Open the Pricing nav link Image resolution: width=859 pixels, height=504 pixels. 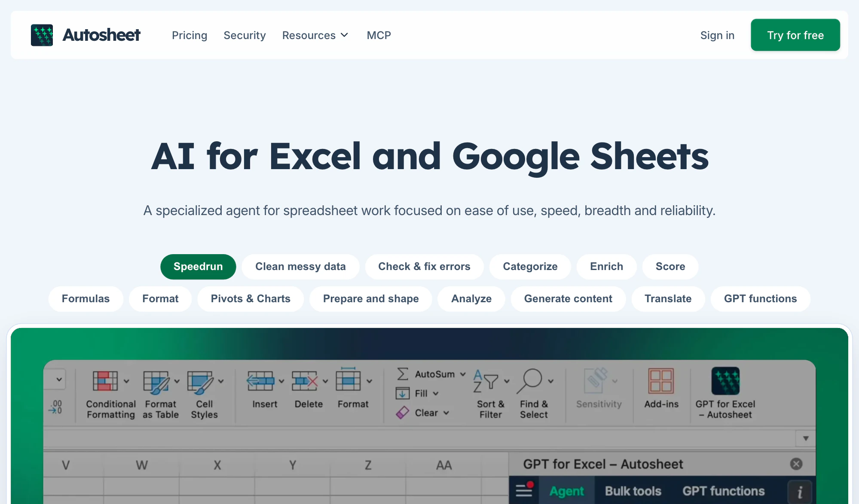click(190, 35)
